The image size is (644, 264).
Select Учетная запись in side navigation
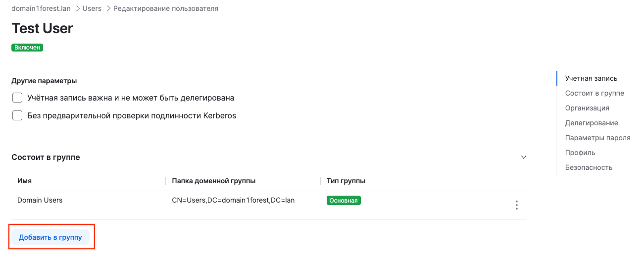point(591,78)
